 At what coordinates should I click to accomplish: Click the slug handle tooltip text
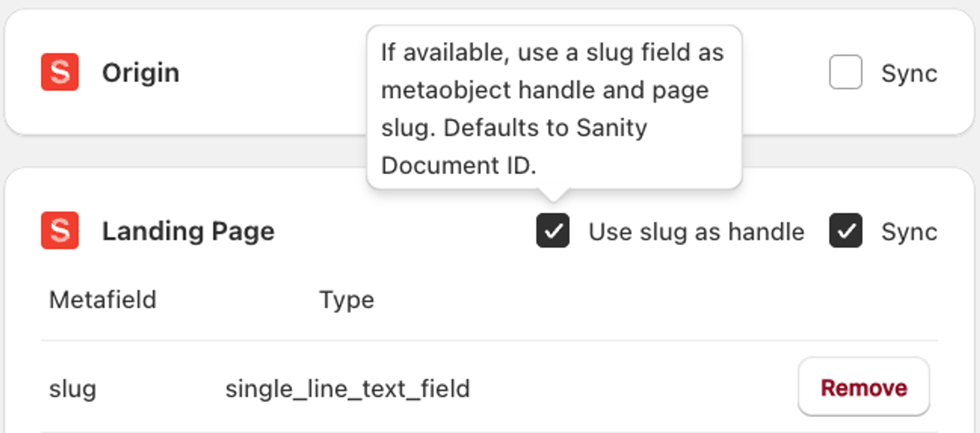point(553,108)
